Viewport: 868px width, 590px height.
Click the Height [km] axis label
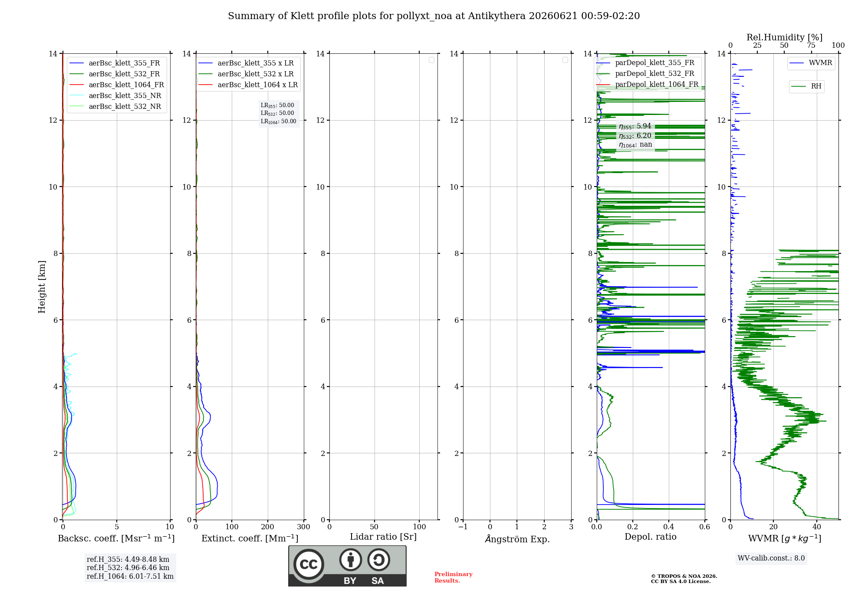coord(42,287)
